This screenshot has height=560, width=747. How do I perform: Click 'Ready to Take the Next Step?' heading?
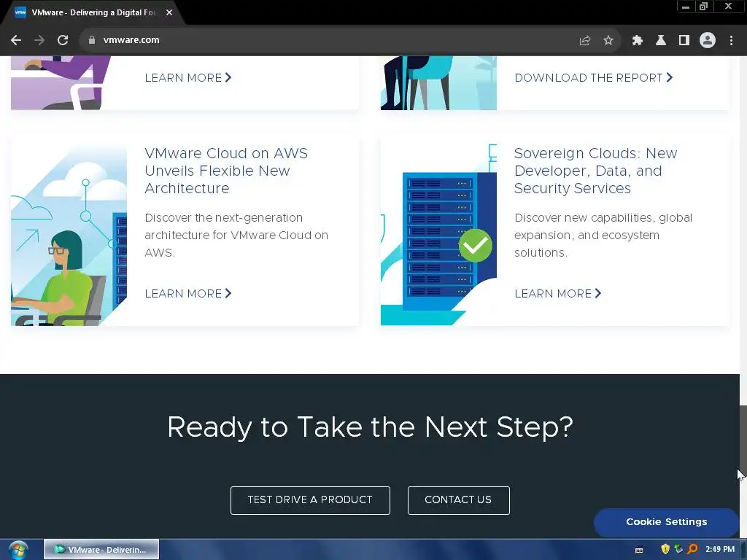[x=370, y=427]
